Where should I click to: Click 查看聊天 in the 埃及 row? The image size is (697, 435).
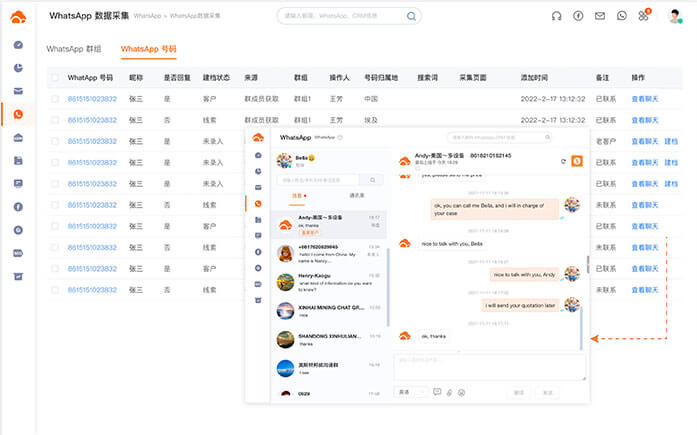click(x=645, y=120)
